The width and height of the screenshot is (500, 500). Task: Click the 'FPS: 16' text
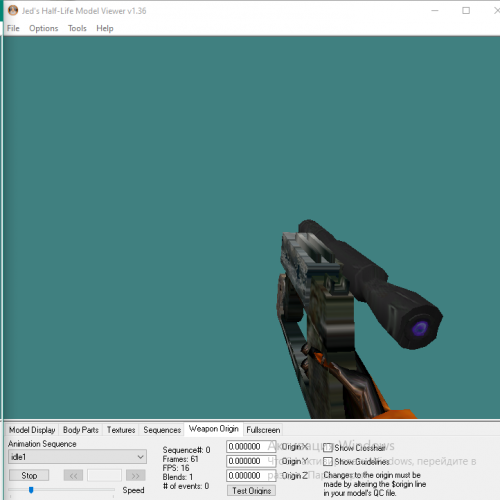click(x=176, y=468)
